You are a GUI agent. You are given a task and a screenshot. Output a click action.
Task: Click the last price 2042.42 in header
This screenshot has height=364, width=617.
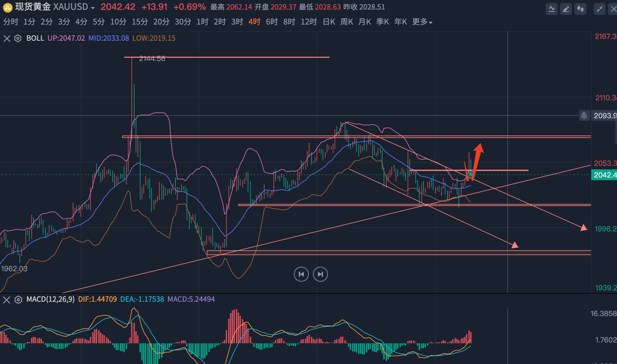pyautogui.click(x=118, y=7)
